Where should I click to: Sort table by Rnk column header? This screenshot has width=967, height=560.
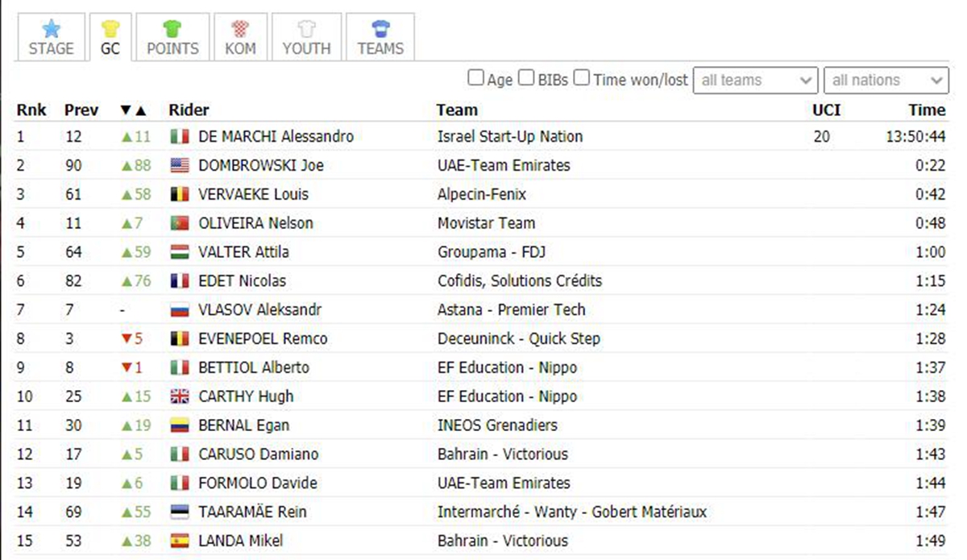point(31,110)
